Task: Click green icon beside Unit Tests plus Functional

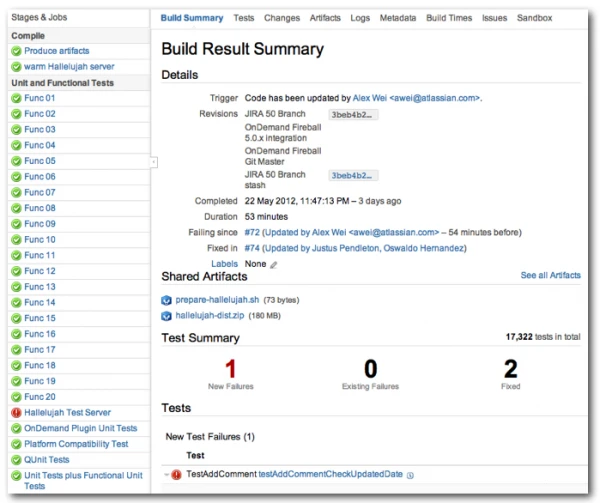Action: click(x=16, y=476)
